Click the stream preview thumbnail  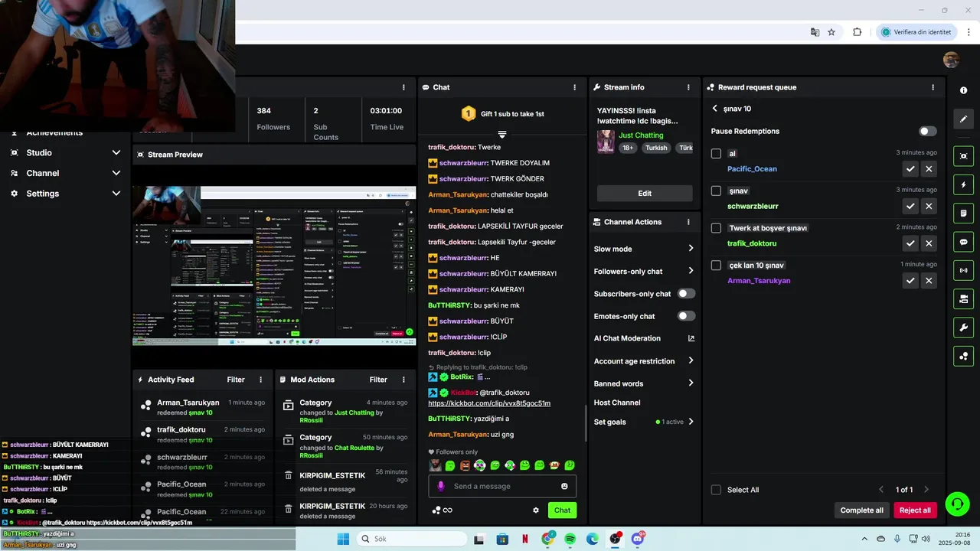click(x=275, y=266)
